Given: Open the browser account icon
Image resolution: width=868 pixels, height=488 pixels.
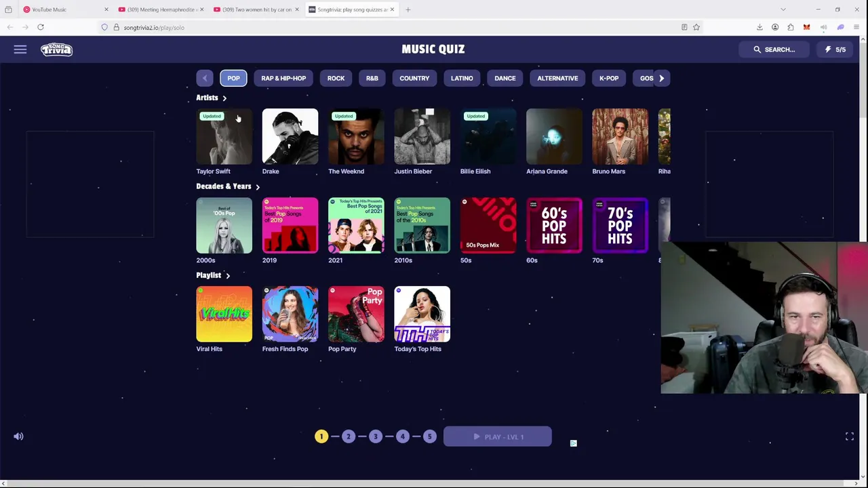Looking at the screenshot, I should 775,27.
